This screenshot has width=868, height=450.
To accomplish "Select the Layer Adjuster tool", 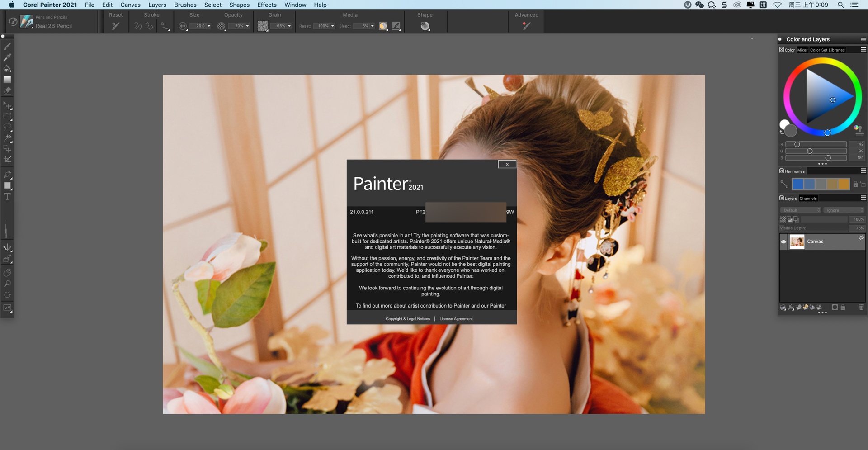I will pyautogui.click(x=7, y=105).
